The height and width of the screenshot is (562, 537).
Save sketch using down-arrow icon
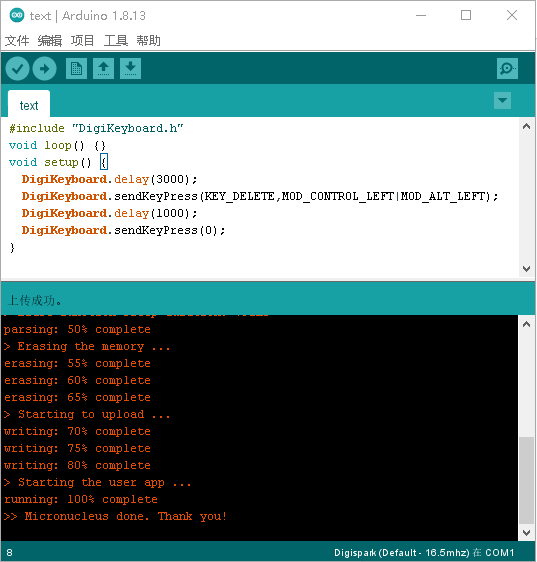pos(130,68)
